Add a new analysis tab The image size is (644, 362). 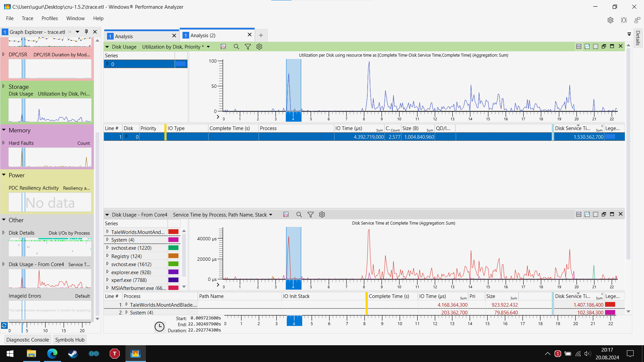coord(261,35)
